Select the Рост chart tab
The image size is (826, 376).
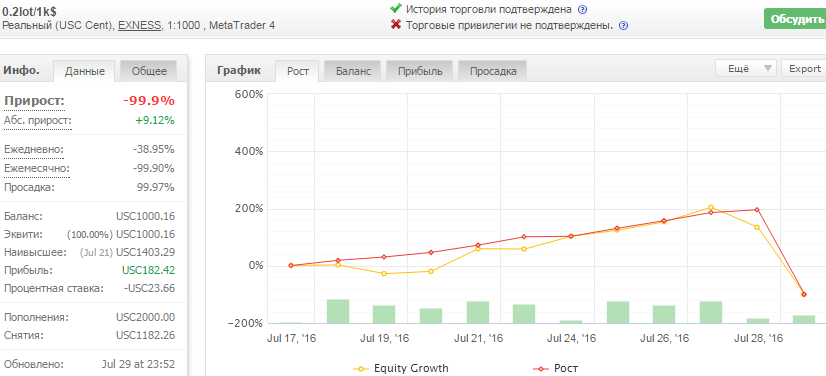(298, 71)
